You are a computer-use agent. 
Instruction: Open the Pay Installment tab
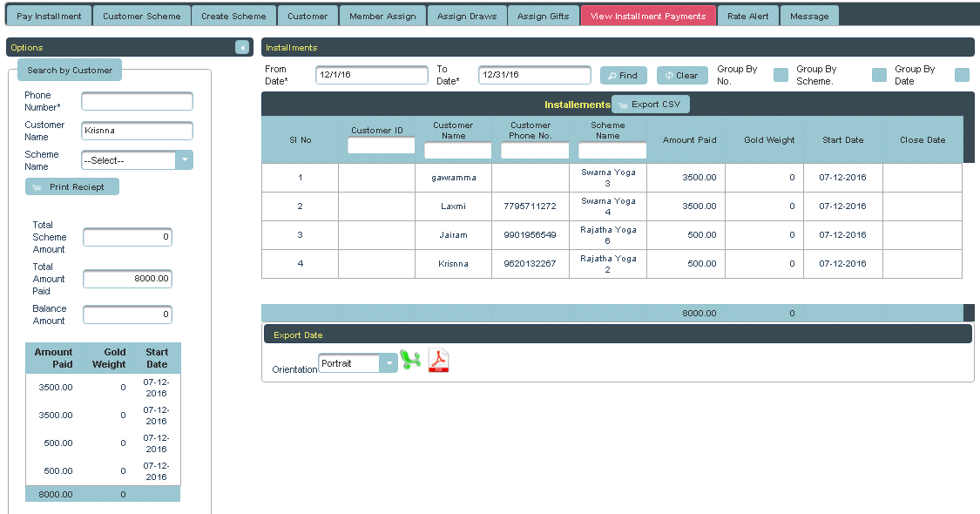click(49, 16)
